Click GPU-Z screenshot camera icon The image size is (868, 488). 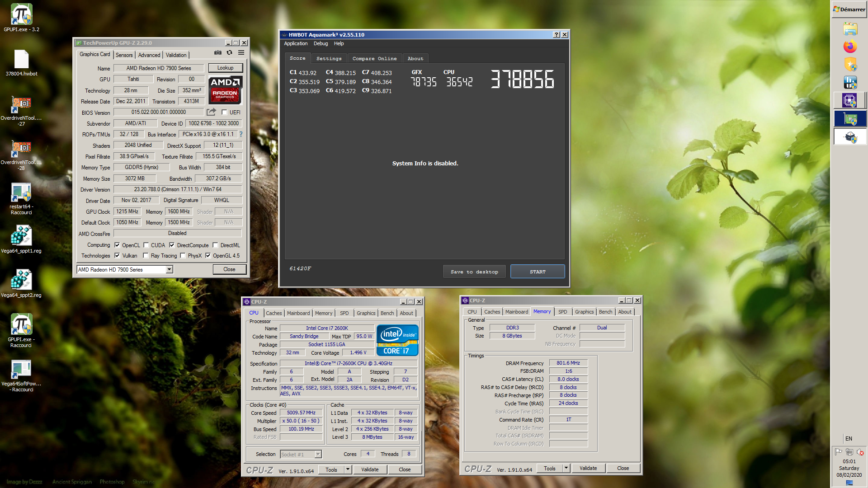218,53
